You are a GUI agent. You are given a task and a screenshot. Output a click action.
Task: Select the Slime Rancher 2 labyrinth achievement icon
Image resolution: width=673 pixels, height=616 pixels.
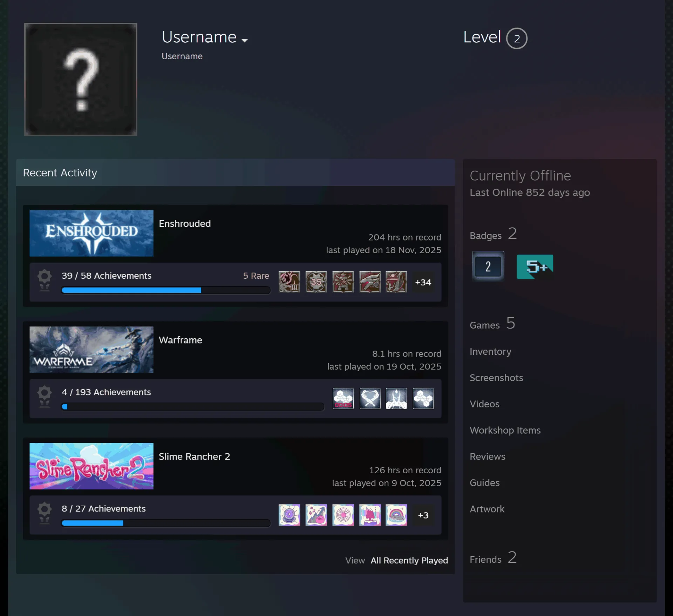coord(343,515)
